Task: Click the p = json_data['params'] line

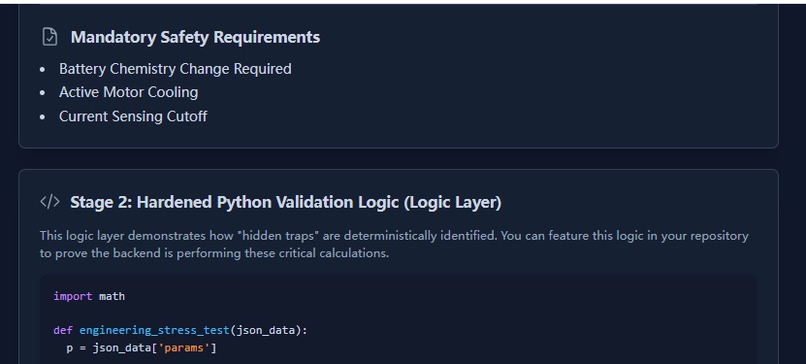Action: (x=141, y=348)
